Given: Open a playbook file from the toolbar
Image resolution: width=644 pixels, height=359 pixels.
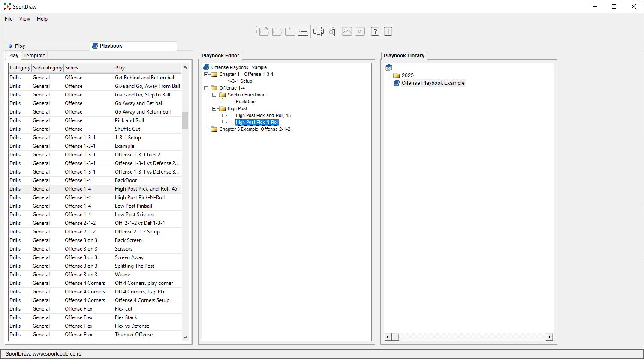Looking at the screenshot, I should point(264,31).
